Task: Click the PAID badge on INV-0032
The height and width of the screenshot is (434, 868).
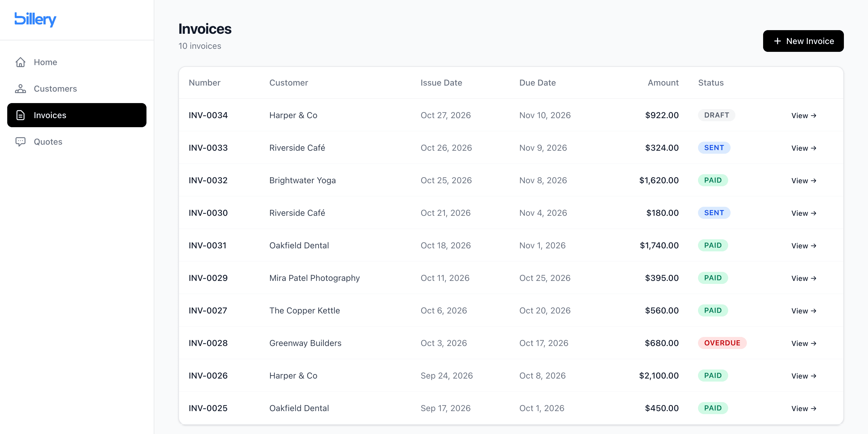Action: [x=713, y=180]
